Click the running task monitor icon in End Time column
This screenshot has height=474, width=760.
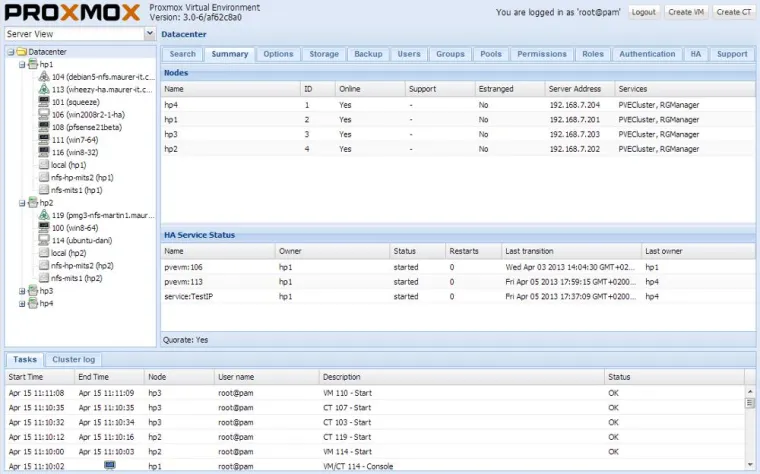[110, 465]
